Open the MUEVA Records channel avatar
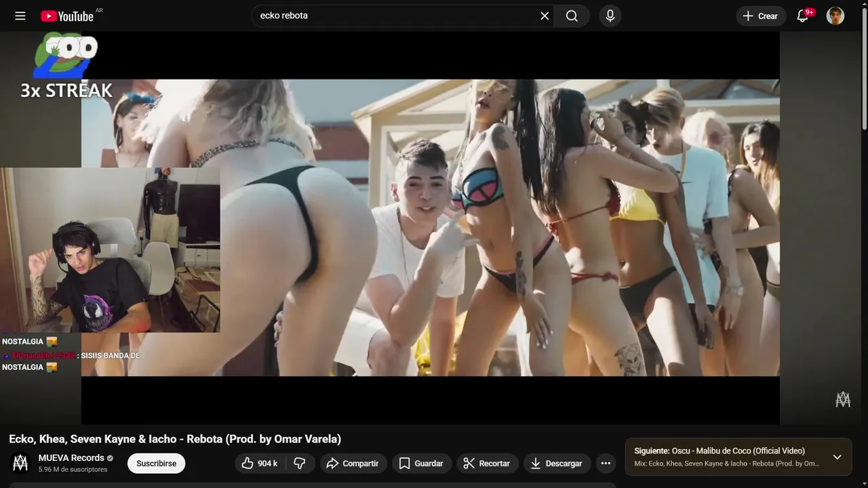 click(20, 463)
